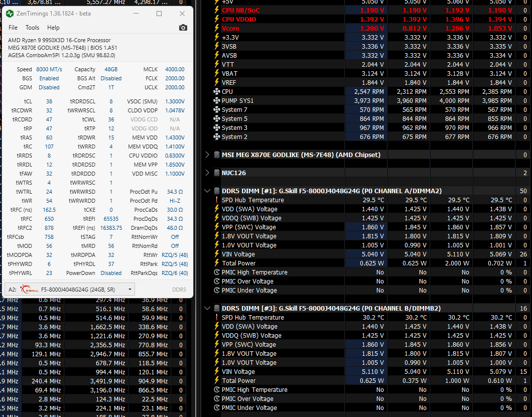Screen dimensions: 532x417
Task: Click thermometer icon for DIMM #3 SPD Hub Temperature
Action: [216, 317]
